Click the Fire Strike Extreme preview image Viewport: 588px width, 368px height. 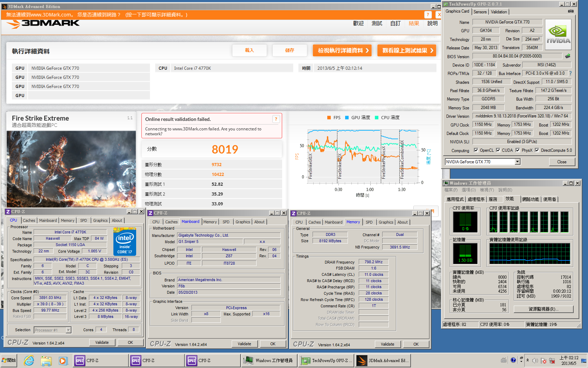point(71,169)
